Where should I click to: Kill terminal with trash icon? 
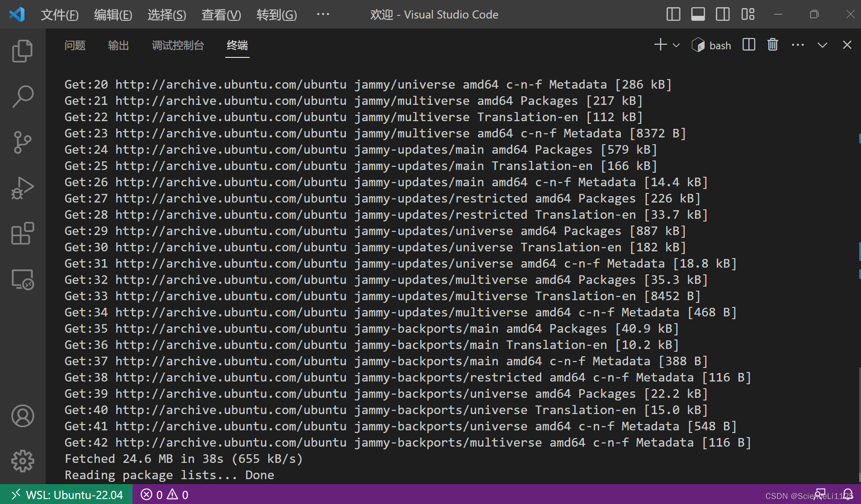point(773,45)
